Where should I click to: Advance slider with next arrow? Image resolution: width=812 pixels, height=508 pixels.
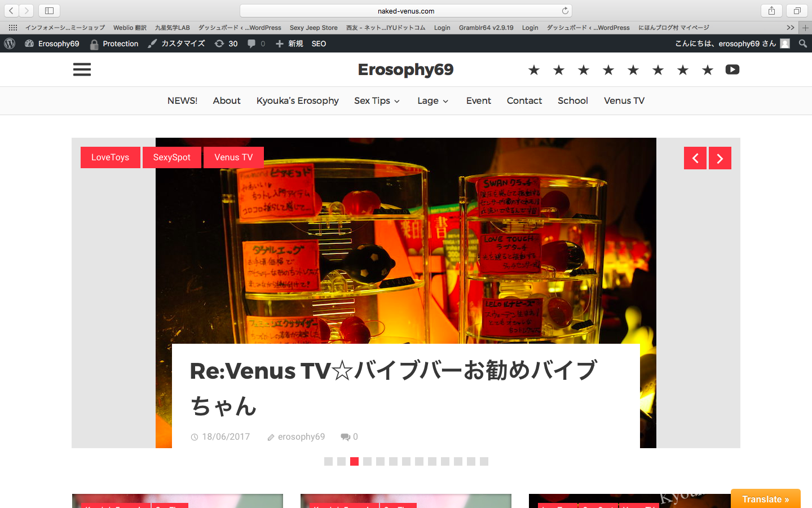(x=720, y=158)
